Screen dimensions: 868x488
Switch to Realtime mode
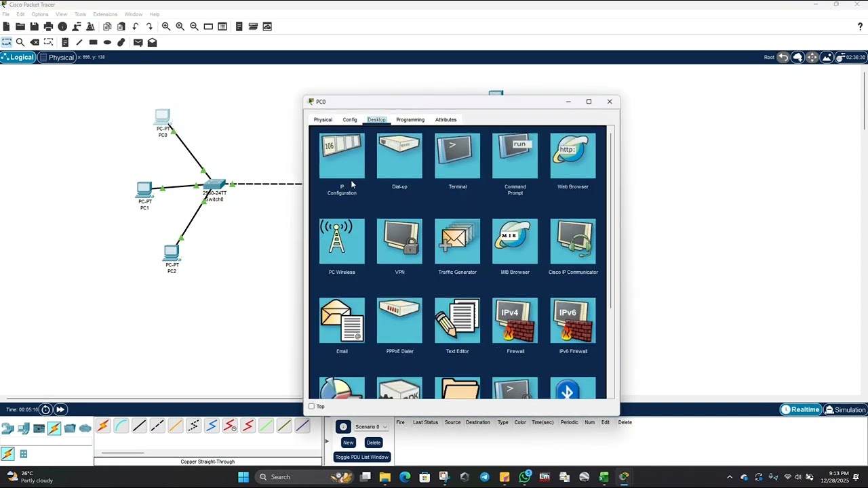[x=800, y=409]
